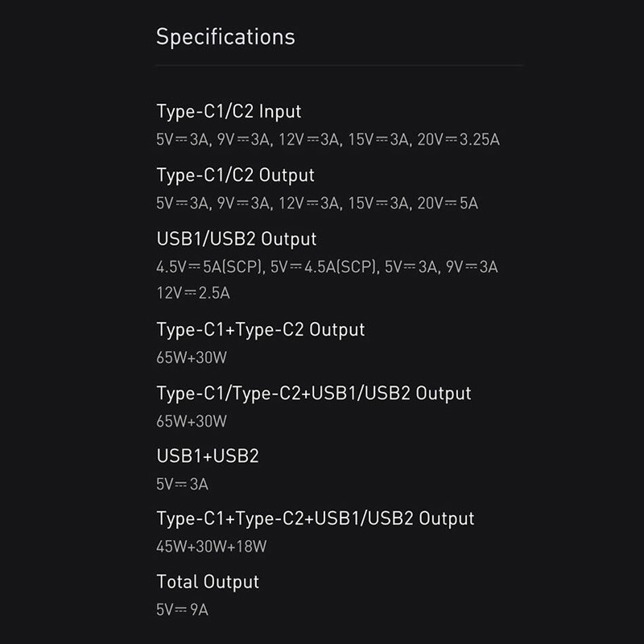Select Type-C1/Type-C2+USB1/USB2 Output label

(314, 394)
